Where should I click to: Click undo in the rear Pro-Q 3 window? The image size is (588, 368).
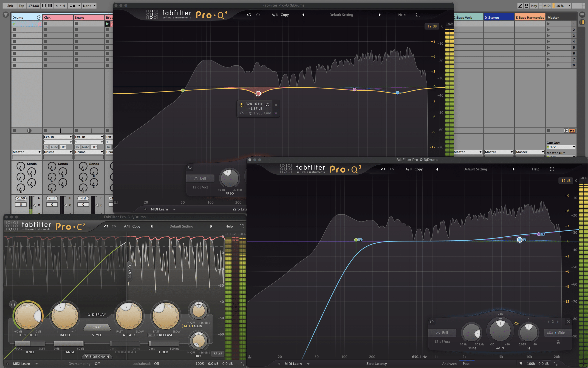click(x=249, y=14)
